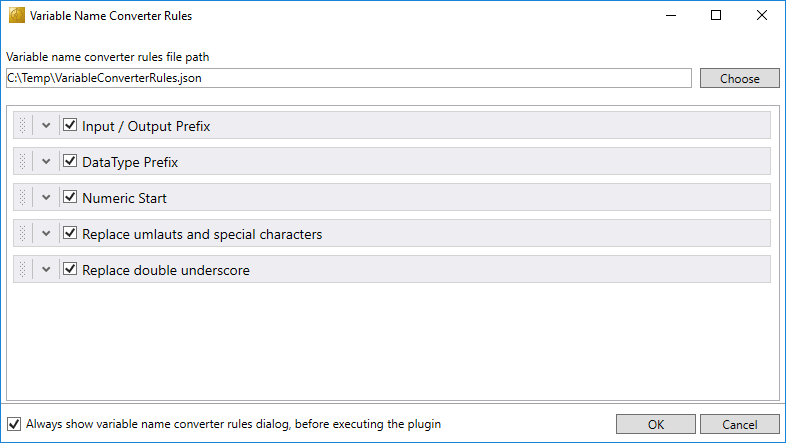Confirm with the OK button
786x443 pixels.
(656, 424)
